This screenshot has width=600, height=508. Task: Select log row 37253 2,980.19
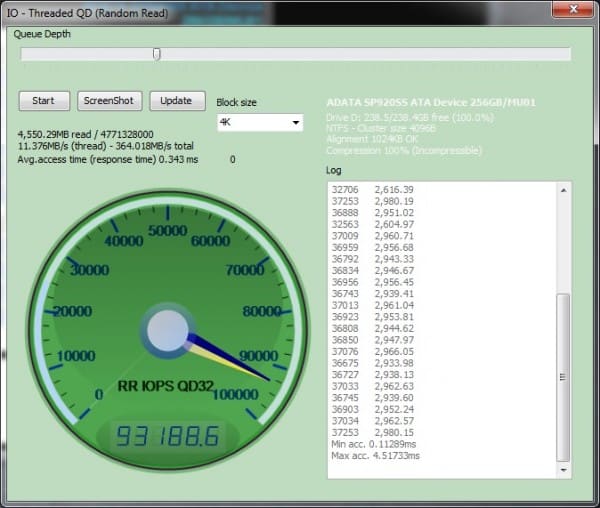tap(372, 201)
